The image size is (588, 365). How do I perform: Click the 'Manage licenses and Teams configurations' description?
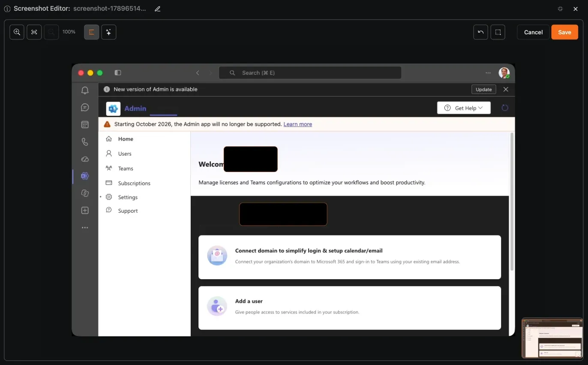[x=312, y=183]
